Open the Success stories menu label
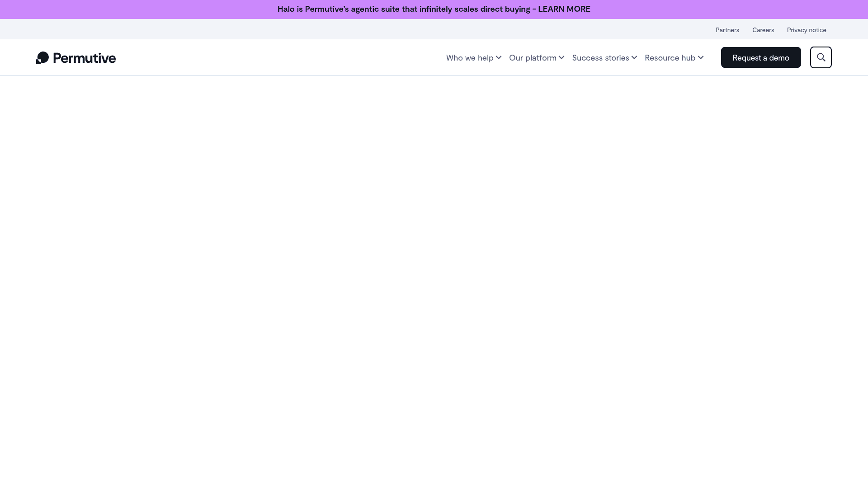The image size is (868, 488). click(x=600, y=57)
